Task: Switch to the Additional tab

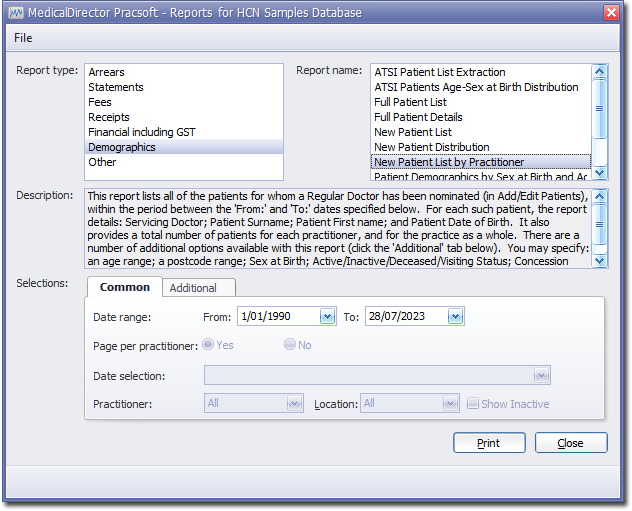Action: point(193,287)
